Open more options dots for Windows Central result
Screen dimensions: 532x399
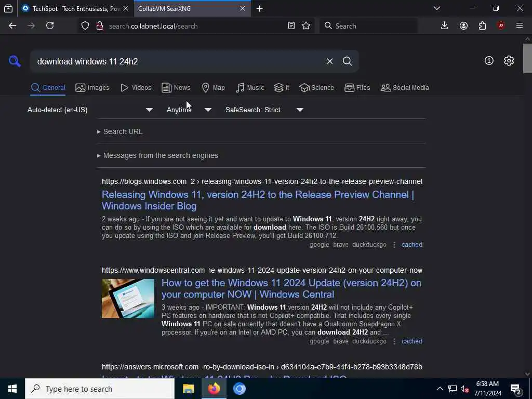tap(394, 341)
